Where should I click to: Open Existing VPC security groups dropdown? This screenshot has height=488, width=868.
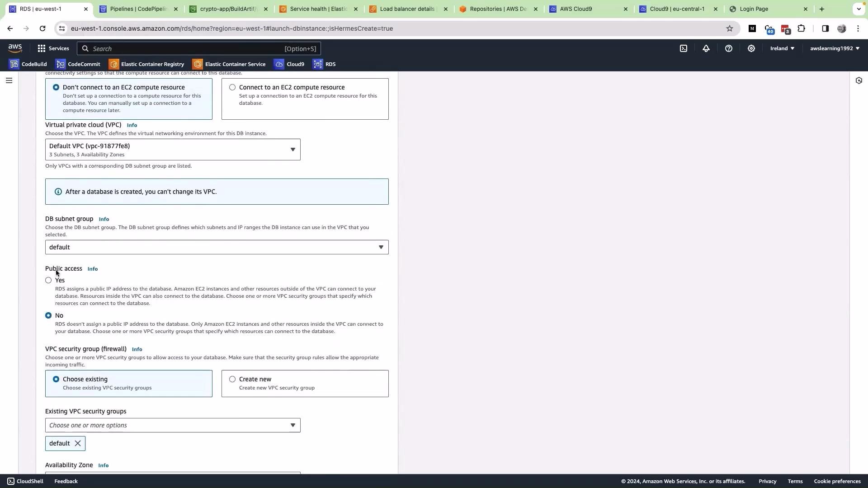coord(173,425)
